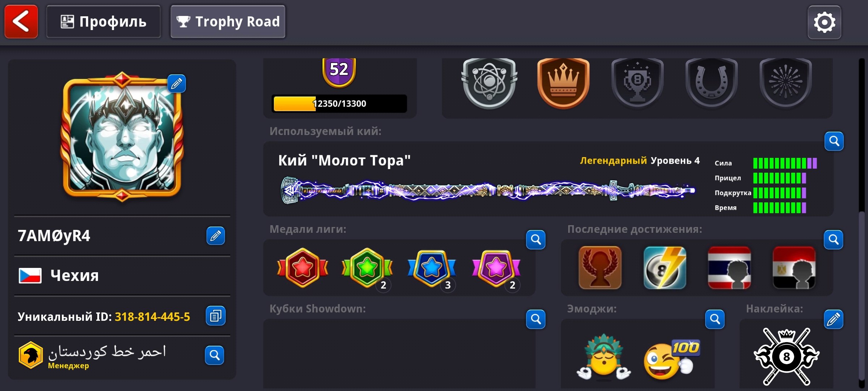Copy the unique ID with copy icon

pos(216,316)
